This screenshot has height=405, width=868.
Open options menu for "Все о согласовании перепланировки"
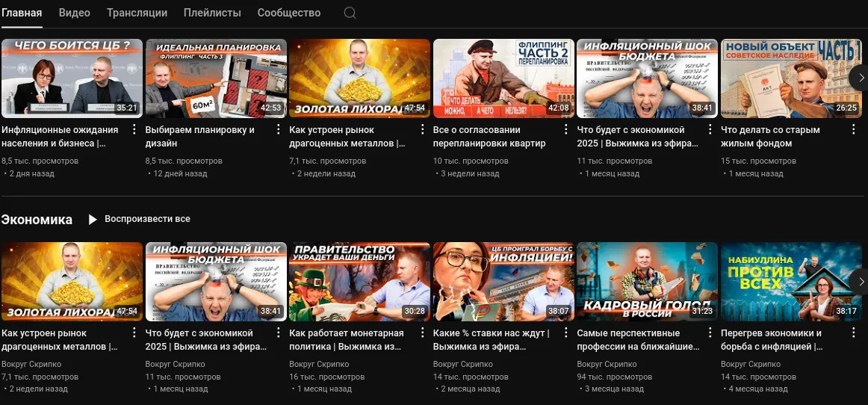tap(565, 129)
